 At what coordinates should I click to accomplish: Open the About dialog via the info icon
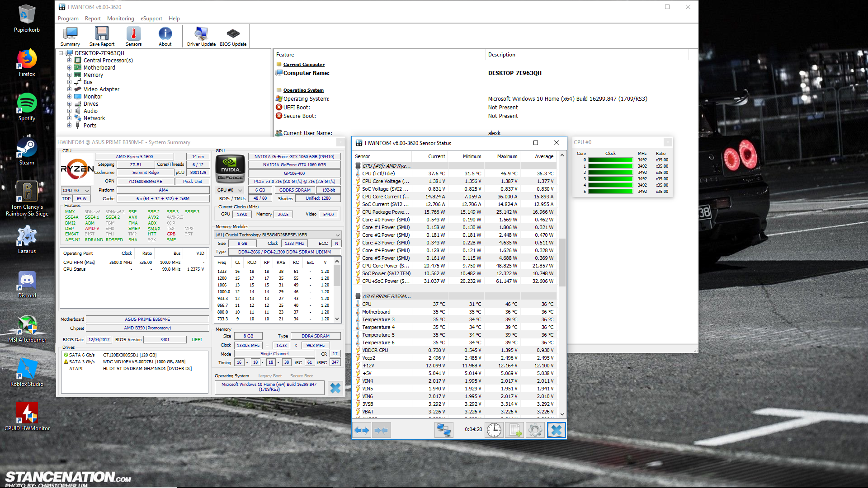click(165, 36)
